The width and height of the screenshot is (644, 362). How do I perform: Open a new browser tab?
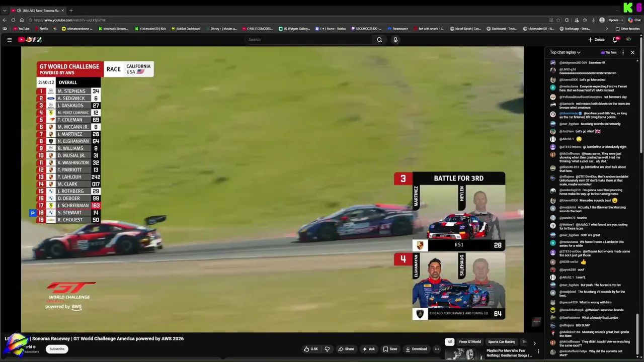[71, 11]
